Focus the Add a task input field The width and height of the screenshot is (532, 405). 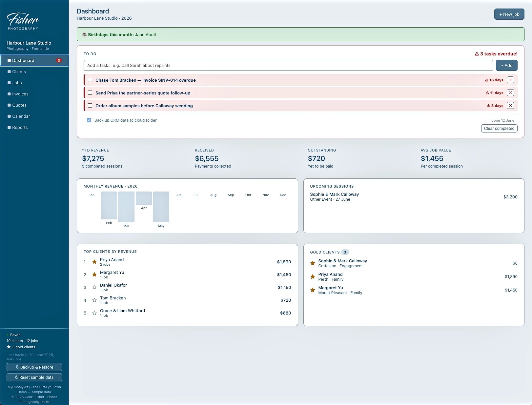tap(288, 65)
